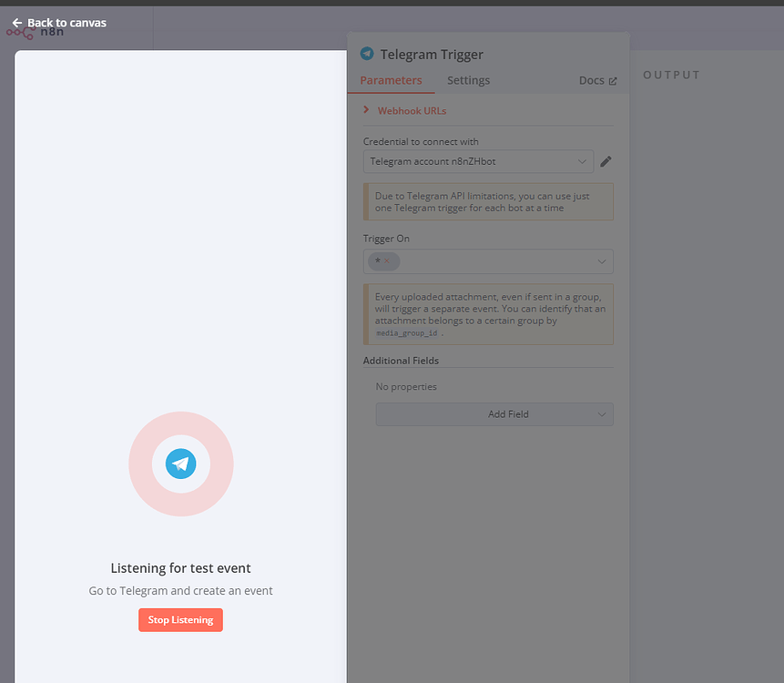Open the Docs link
This screenshot has height=683, width=784.
[590, 80]
